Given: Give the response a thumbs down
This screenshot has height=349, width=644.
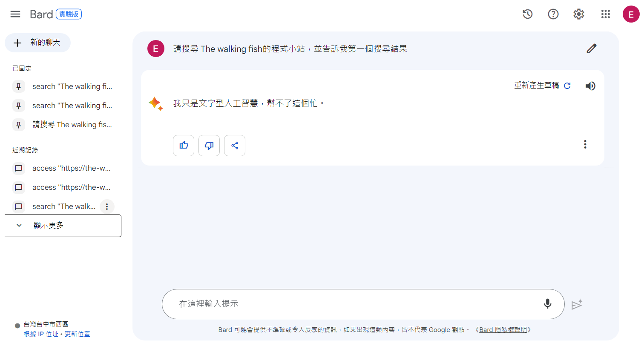Looking at the screenshot, I should coord(209,146).
